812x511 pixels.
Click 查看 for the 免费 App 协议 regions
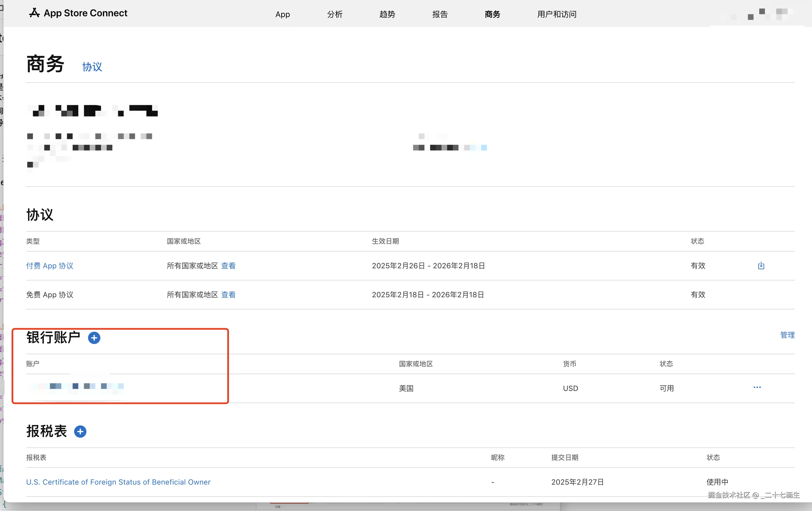[228, 295]
